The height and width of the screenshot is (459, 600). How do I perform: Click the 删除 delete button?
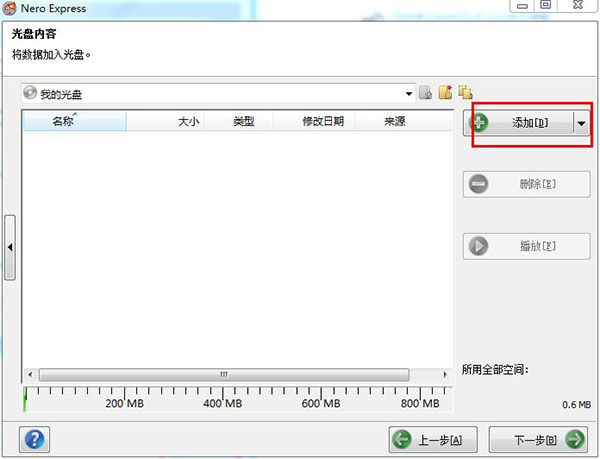525,184
